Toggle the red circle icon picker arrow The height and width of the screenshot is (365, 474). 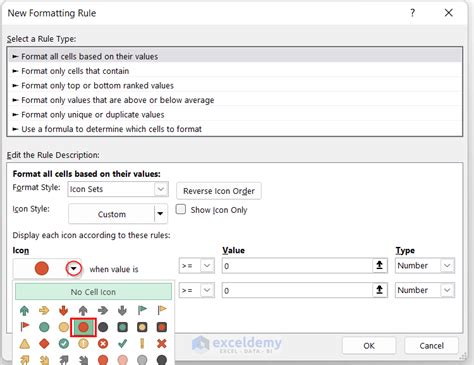pos(73,268)
